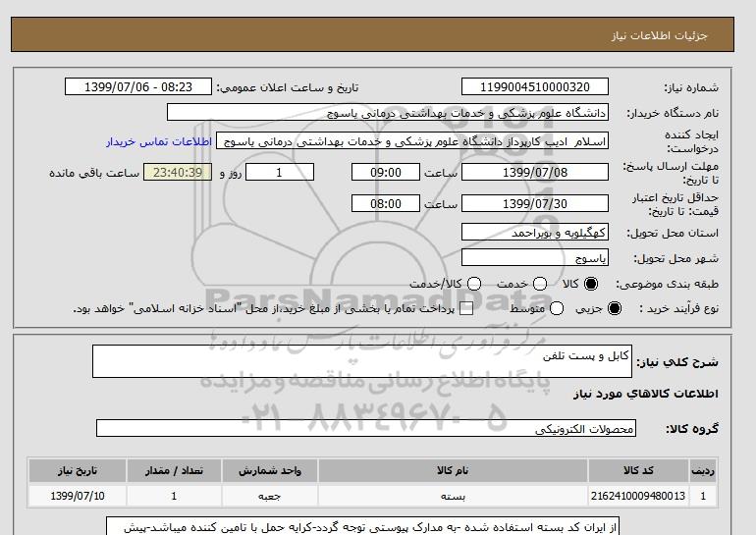Toggle the اسناد خزانه اسلامی payment checkbox
The width and height of the screenshot is (756, 535).
point(466,309)
